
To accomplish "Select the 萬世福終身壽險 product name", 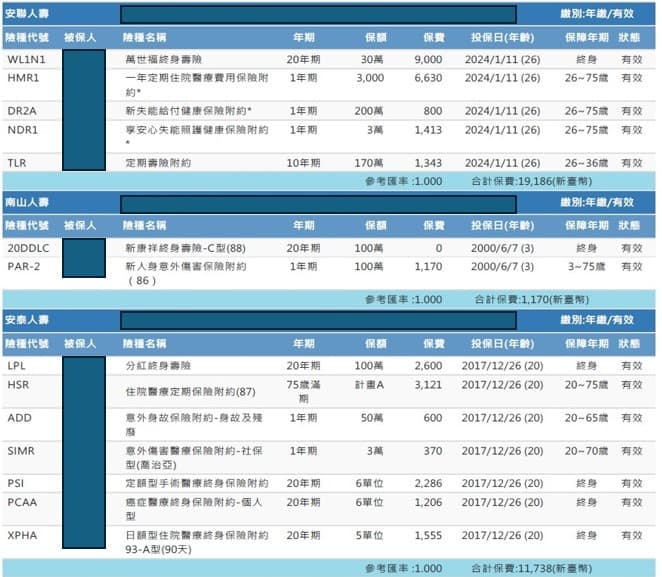I will (x=164, y=60).
